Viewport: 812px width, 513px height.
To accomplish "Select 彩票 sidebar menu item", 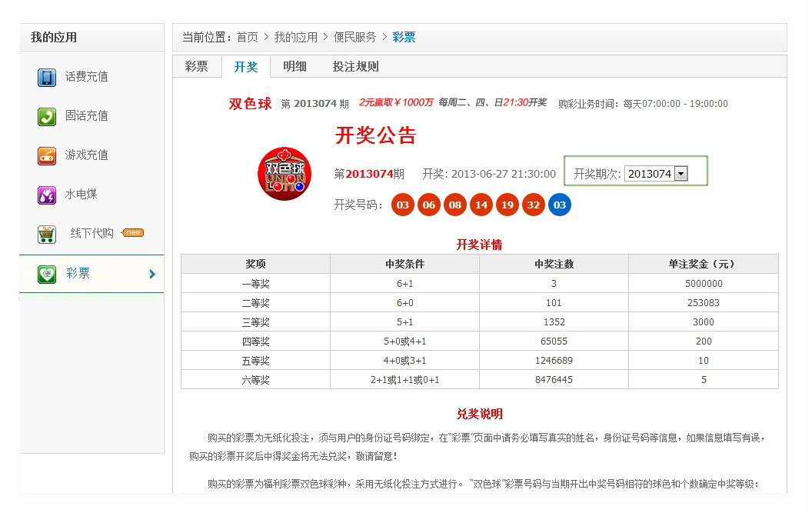I will [92, 274].
